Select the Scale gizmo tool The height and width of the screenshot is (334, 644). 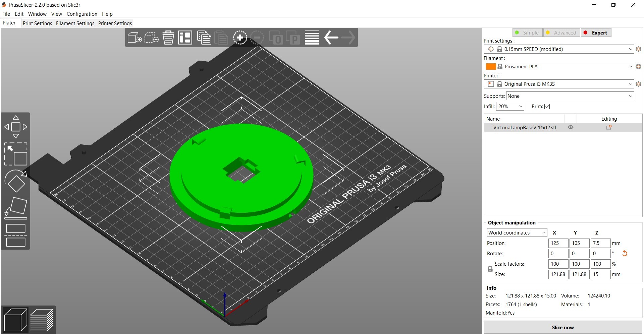coord(16,154)
